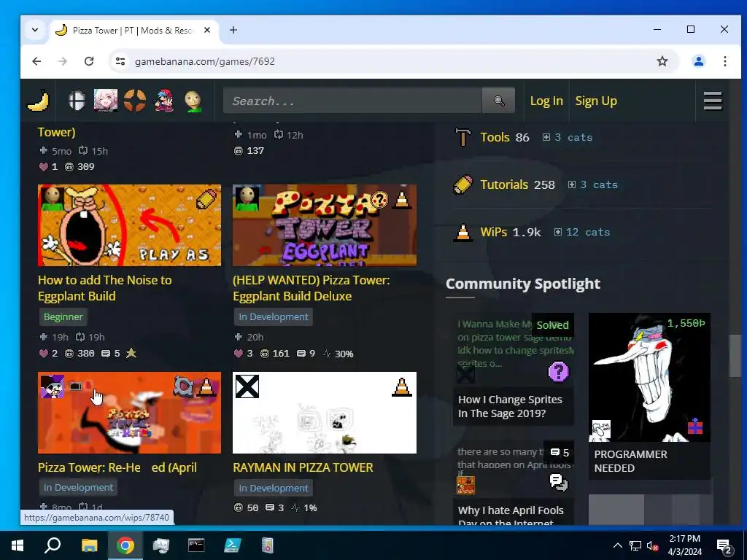Open How to add The Noise tutorial
The width and height of the screenshot is (747, 560).
pyautogui.click(x=105, y=288)
